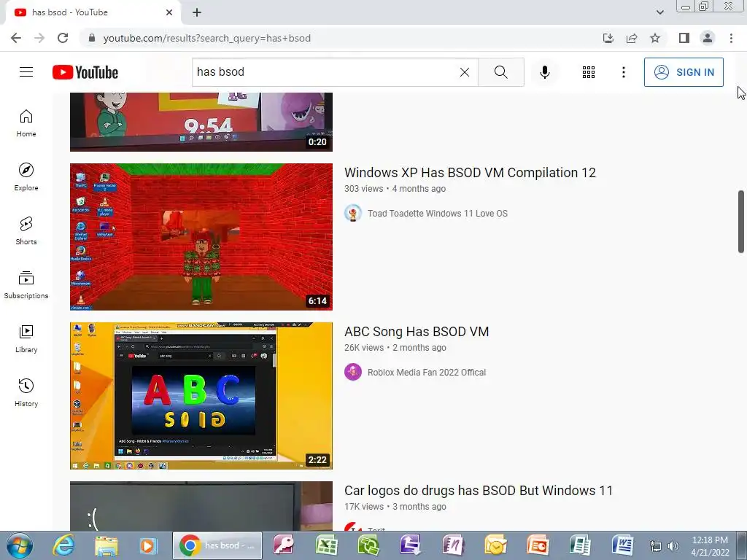747x560 pixels.
Task: Visit Toad Toadette Windows 11 Love OS channel
Action: (438, 214)
